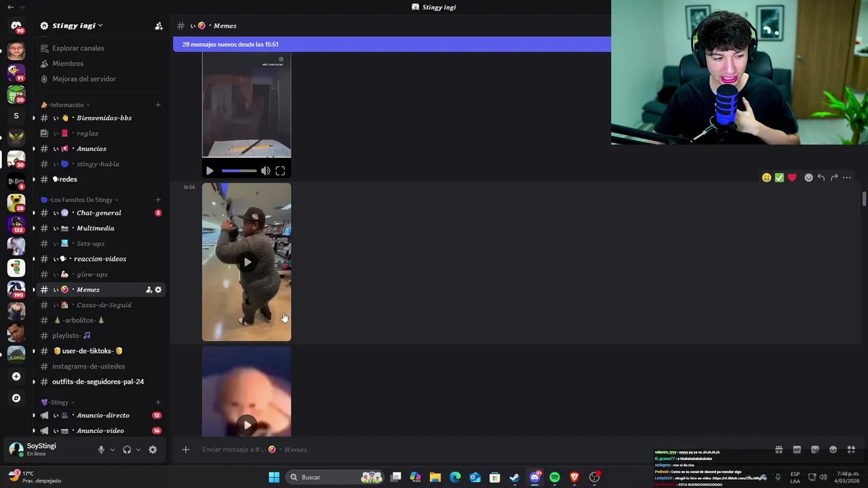
Task: Open the apps icon in the message bar
Action: tap(851, 449)
